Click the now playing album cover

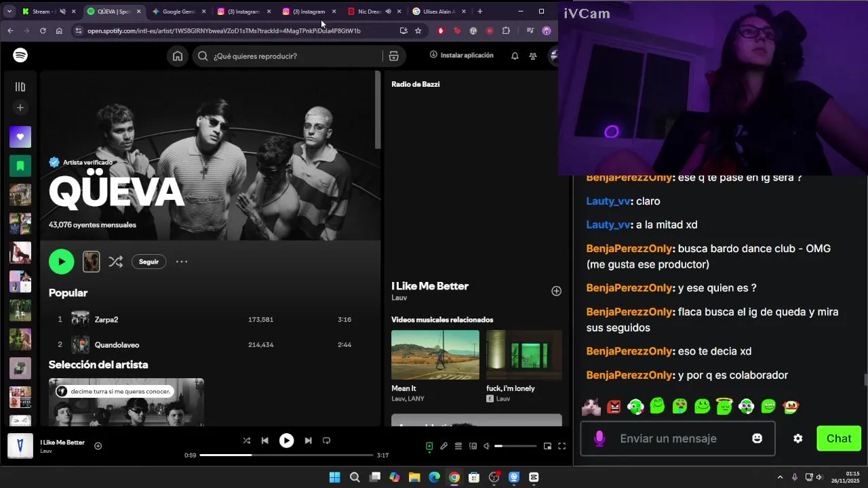20,446
